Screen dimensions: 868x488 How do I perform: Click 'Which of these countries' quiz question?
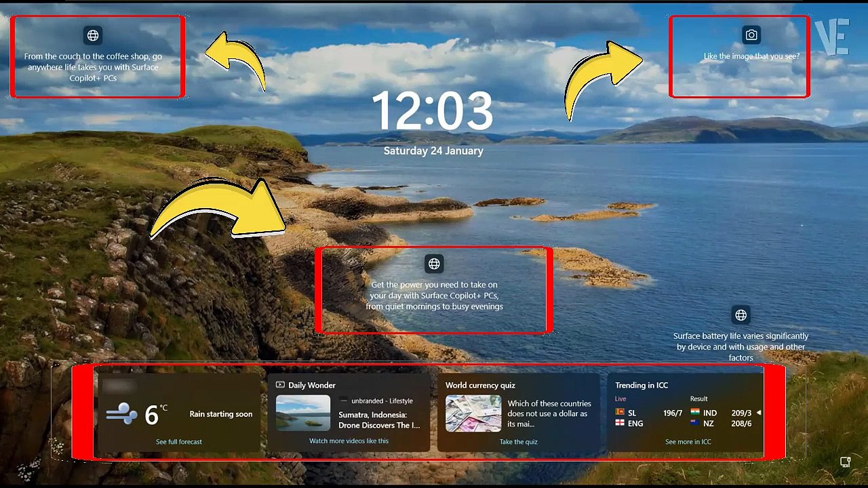[x=549, y=413]
